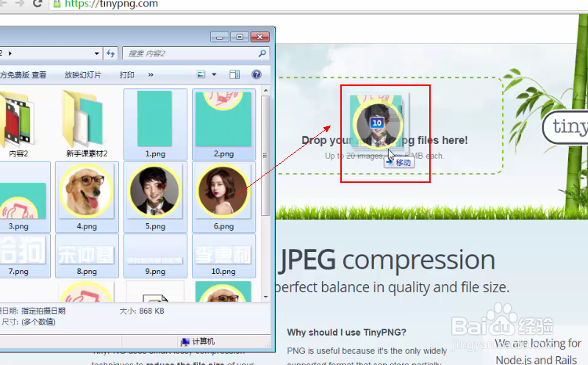Open the Explorer address path dropdown
This screenshot has width=588, height=365.
click(x=97, y=53)
